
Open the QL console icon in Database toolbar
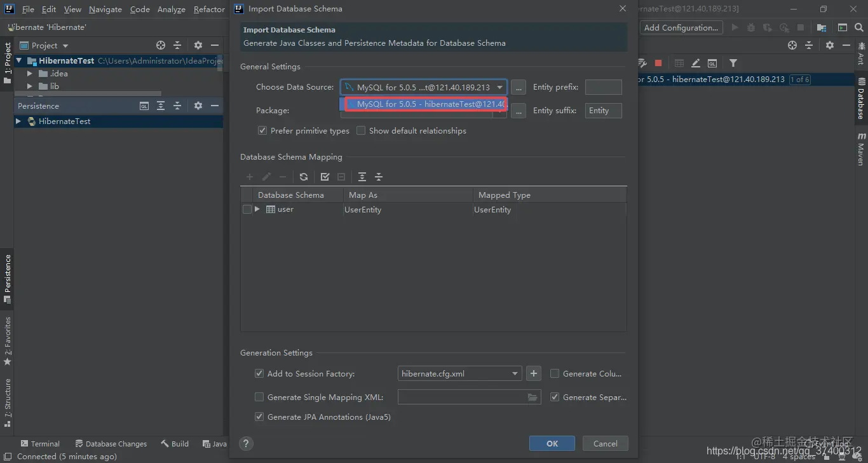coord(712,63)
